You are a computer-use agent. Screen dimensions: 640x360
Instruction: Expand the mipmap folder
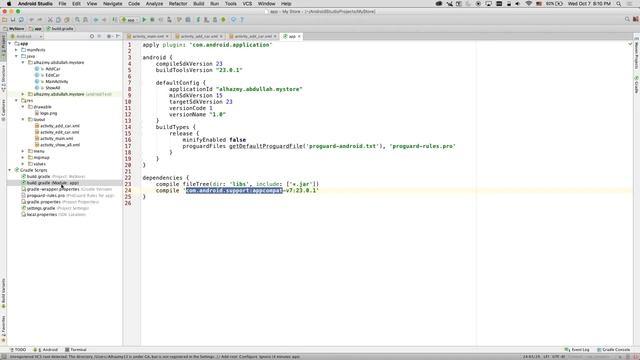(x=23, y=157)
